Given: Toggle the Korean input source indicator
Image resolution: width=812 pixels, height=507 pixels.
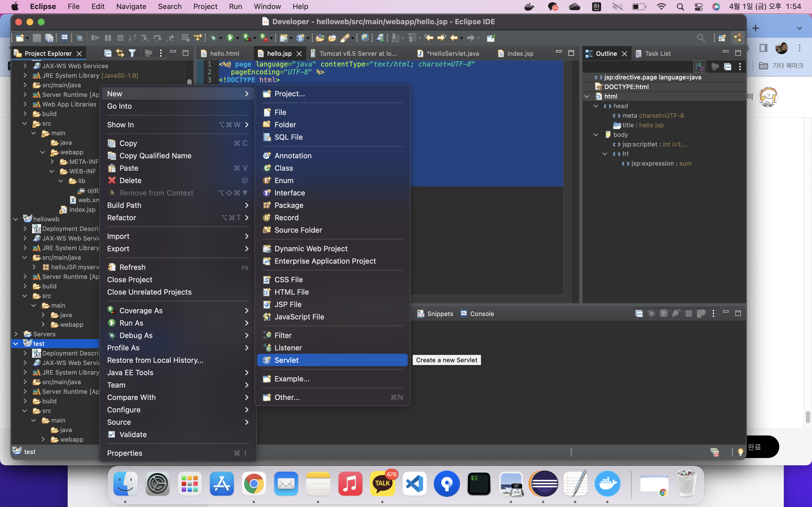Looking at the screenshot, I should (x=596, y=7).
